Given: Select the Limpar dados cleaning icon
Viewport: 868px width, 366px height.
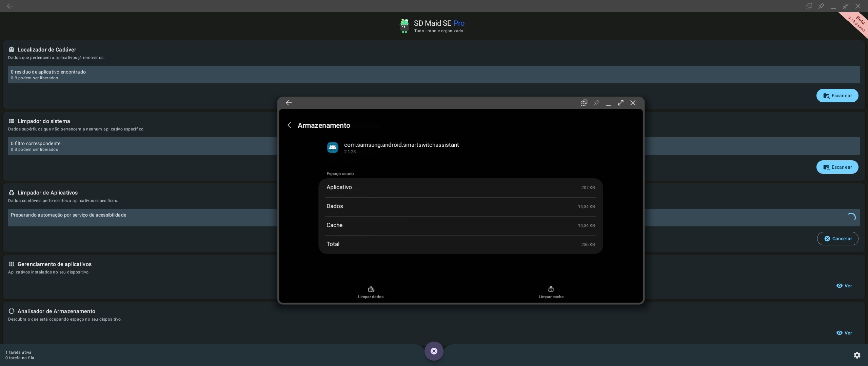Looking at the screenshot, I should click(371, 289).
